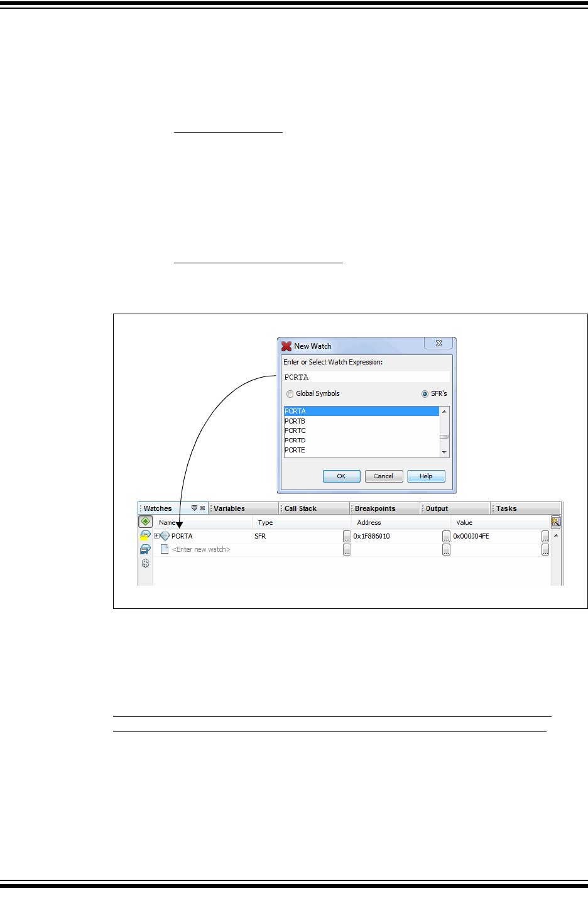Click the value 0x000004FE
Screen dimensions: 588x898
471,536
